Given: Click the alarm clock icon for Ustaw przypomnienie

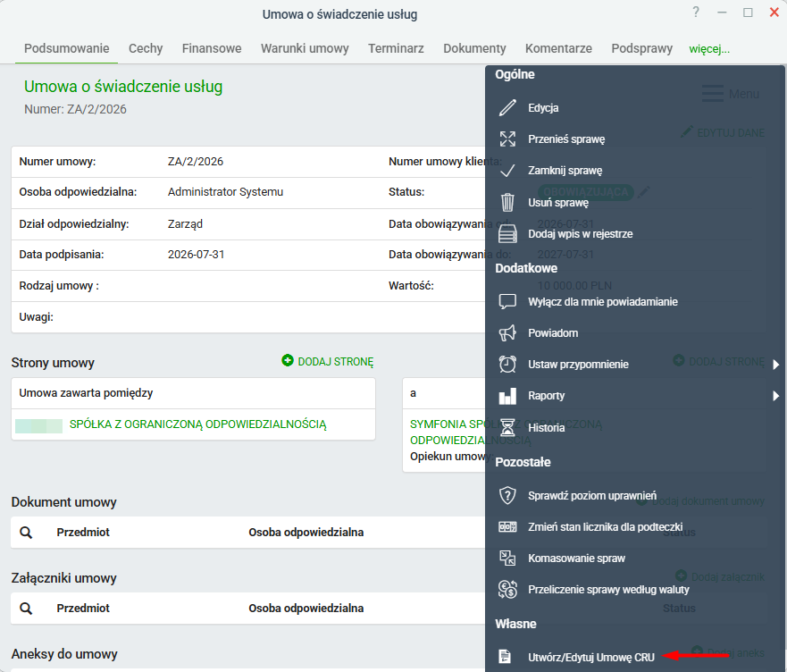Looking at the screenshot, I should tap(507, 364).
